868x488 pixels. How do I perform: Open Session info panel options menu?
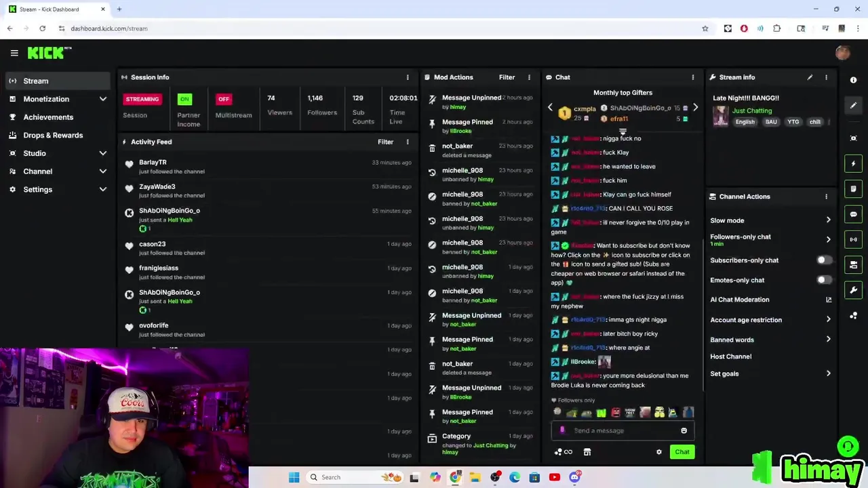tap(408, 77)
